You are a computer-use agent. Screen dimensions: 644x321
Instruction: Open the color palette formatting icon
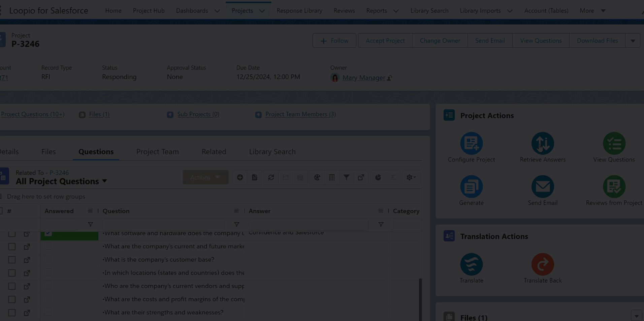coord(317,177)
